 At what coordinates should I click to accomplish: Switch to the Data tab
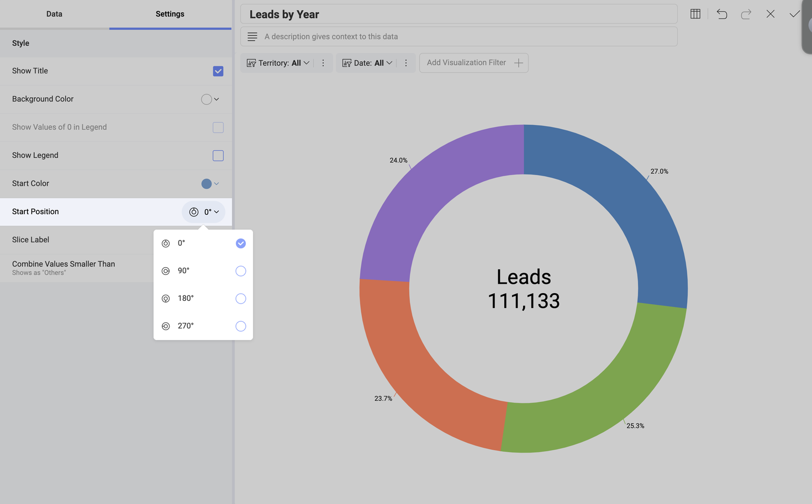54,14
